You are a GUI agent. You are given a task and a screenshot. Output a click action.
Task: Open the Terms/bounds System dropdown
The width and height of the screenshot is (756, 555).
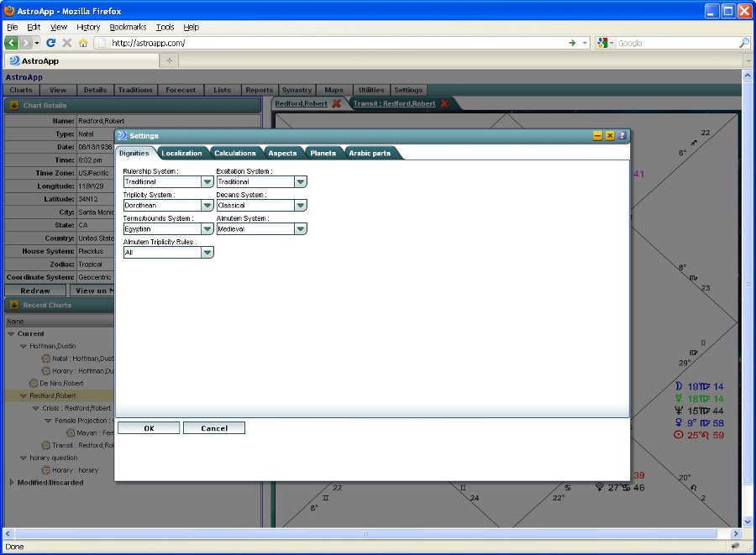[207, 228]
